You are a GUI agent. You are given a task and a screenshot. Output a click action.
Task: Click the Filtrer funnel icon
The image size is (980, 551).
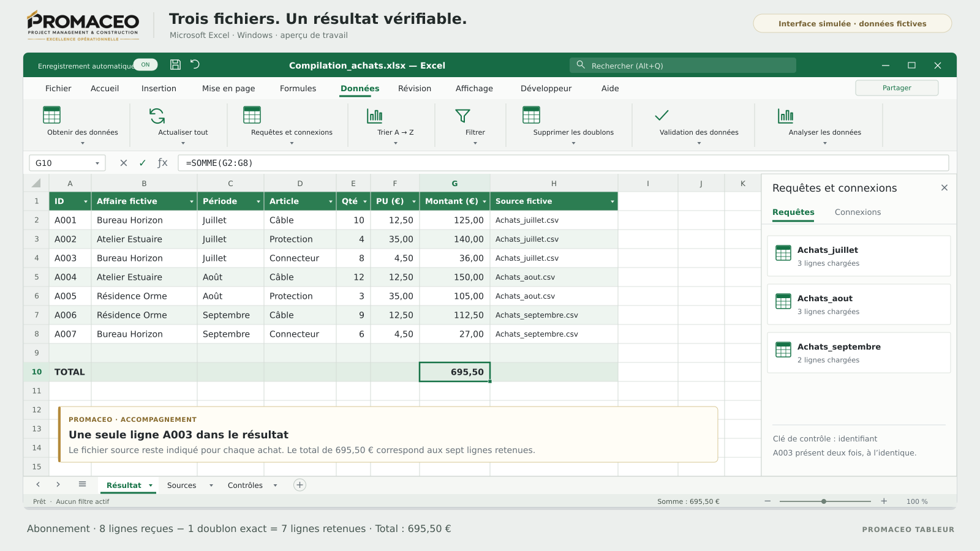462,115
